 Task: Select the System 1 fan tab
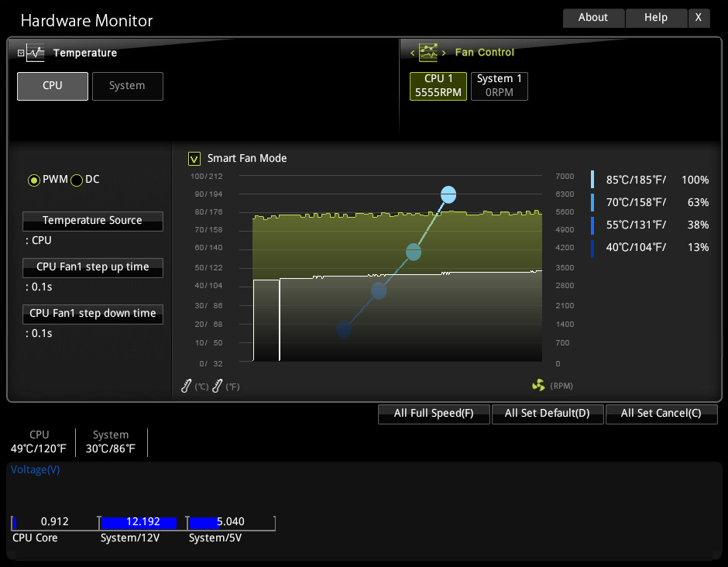pos(500,86)
